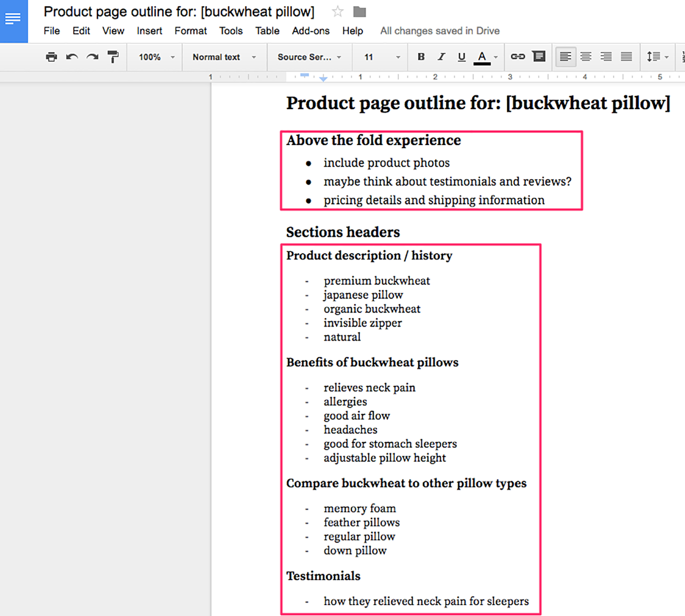Viewport: 685px width, 616px height.
Task: Center align the text
Action: coord(586,57)
